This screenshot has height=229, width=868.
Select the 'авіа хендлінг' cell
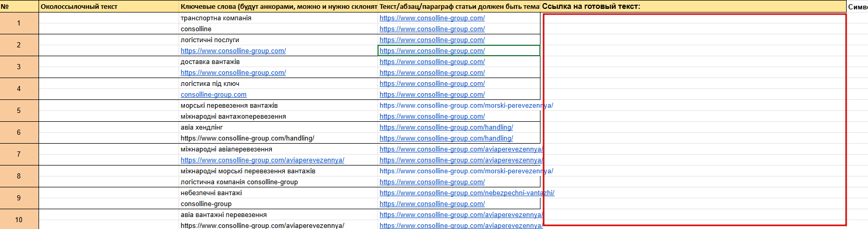coord(279,128)
